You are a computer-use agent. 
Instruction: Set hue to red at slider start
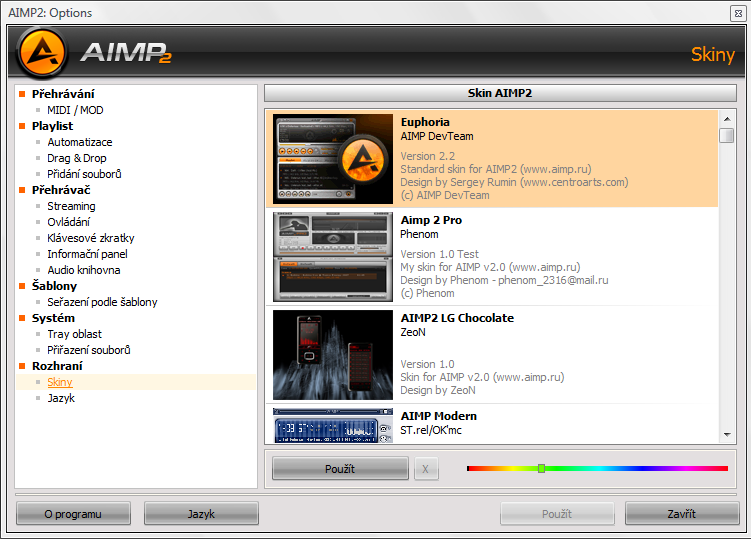click(470, 469)
